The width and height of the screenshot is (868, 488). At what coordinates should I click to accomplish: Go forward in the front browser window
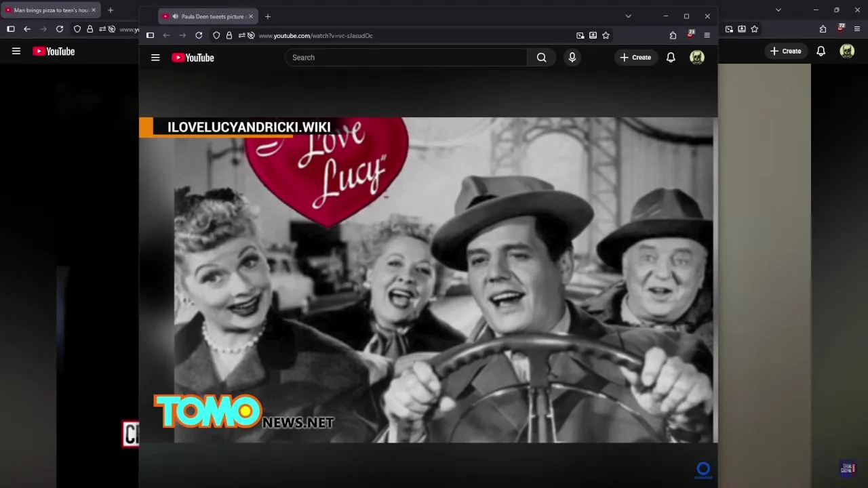(x=182, y=35)
